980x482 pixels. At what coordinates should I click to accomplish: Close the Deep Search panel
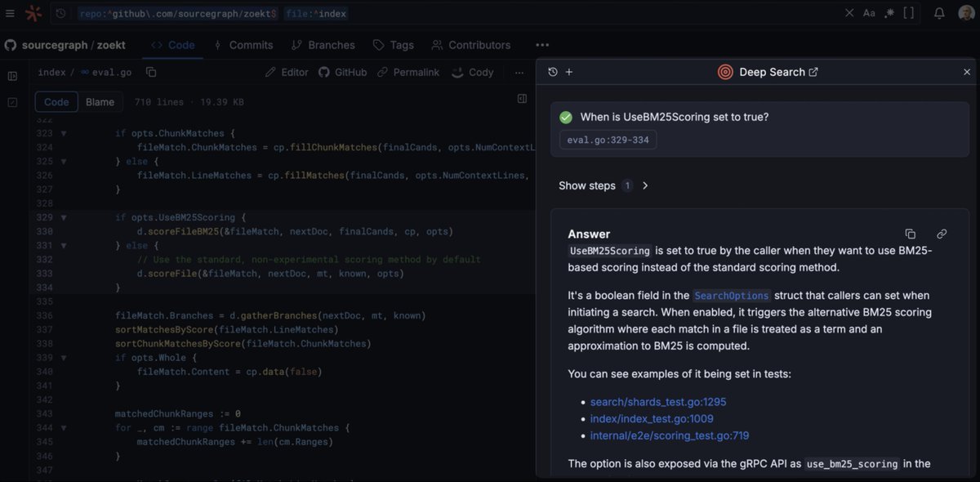click(x=967, y=72)
